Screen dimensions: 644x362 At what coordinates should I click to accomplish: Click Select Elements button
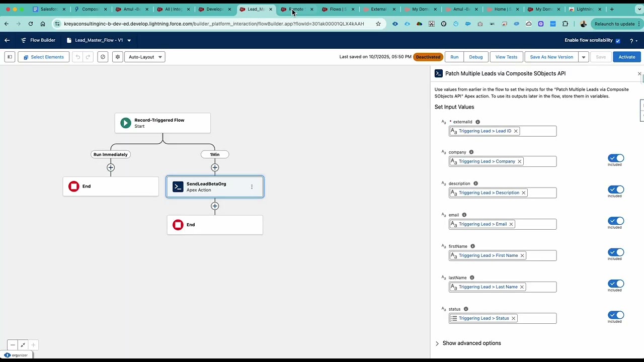tap(44, 57)
